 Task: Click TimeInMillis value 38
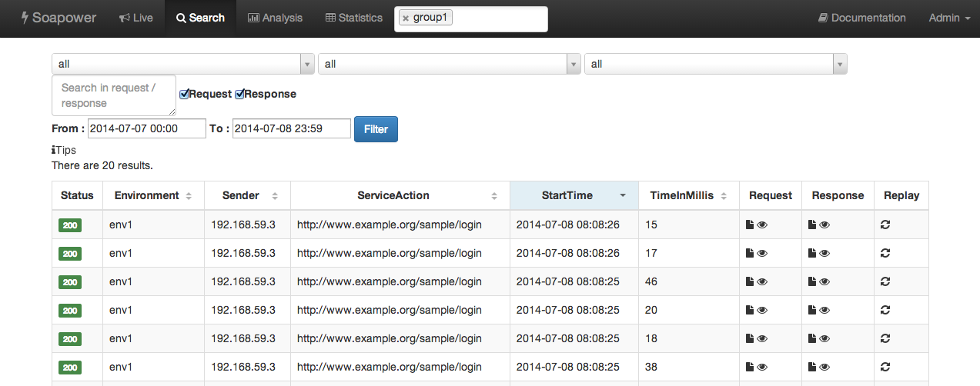(651, 367)
